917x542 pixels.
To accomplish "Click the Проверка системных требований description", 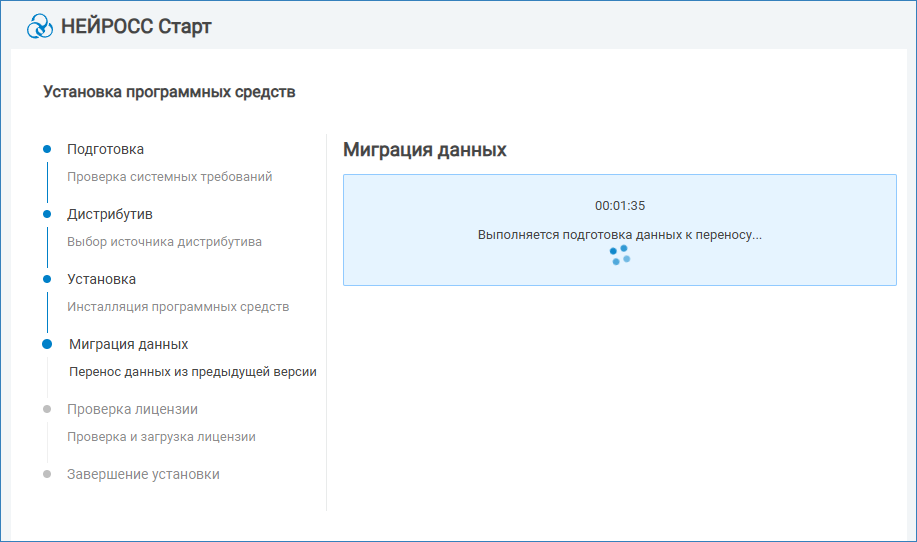I will (x=169, y=177).
